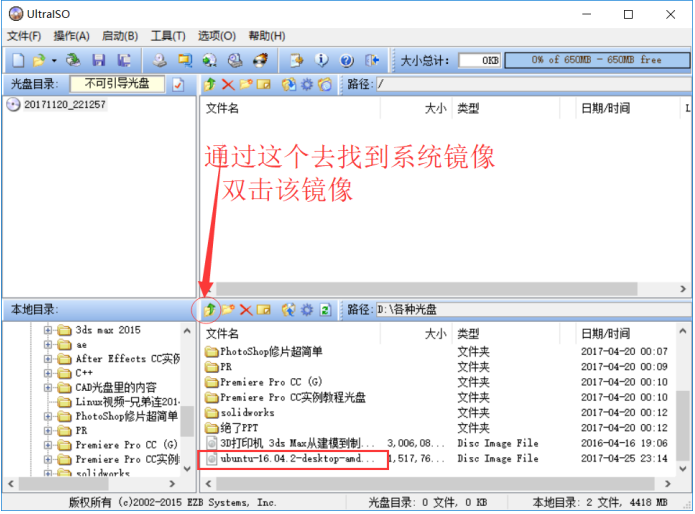Click the Info icon in main toolbar
695x514 pixels.
(321, 60)
